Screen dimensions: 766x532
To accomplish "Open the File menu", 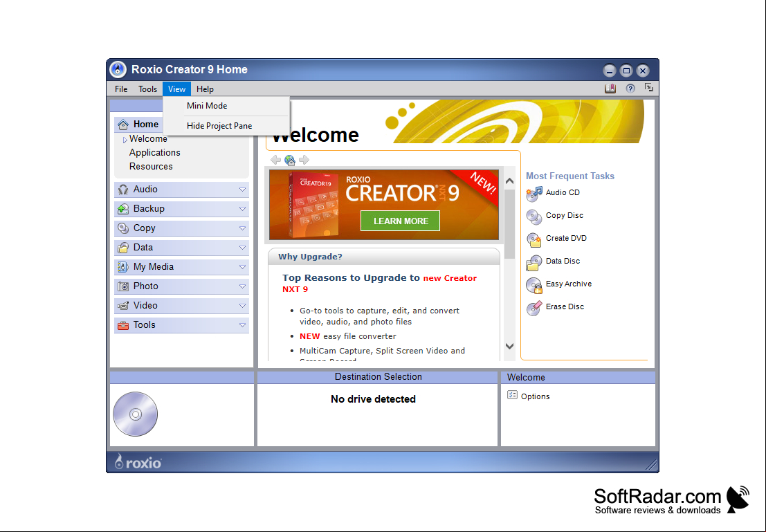I will click(121, 89).
